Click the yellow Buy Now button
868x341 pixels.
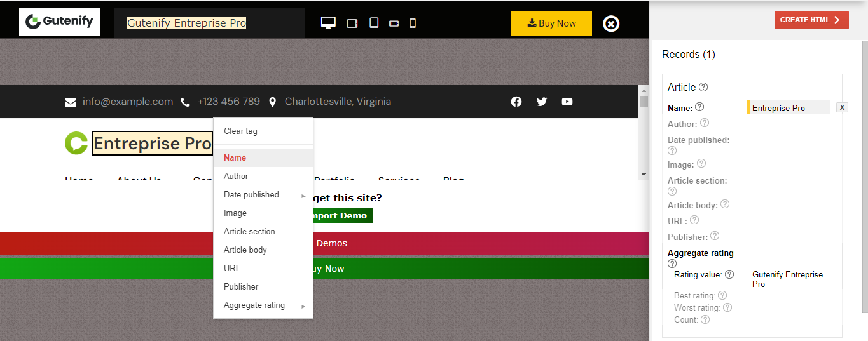click(551, 23)
